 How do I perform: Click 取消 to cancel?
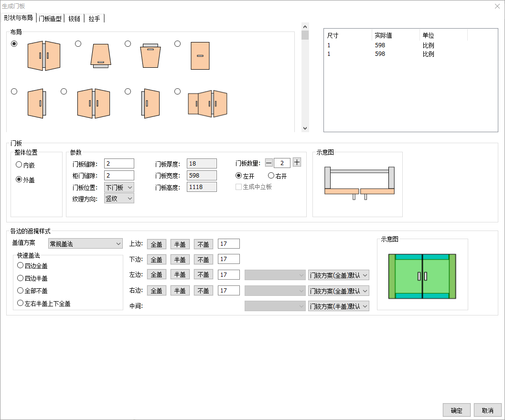[x=488, y=410]
